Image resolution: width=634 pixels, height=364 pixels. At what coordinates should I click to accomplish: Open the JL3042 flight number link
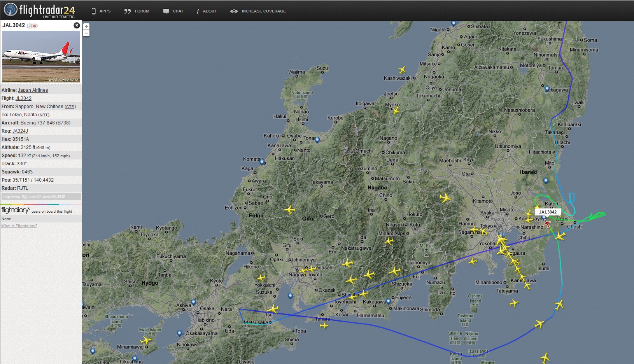tap(23, 98)
